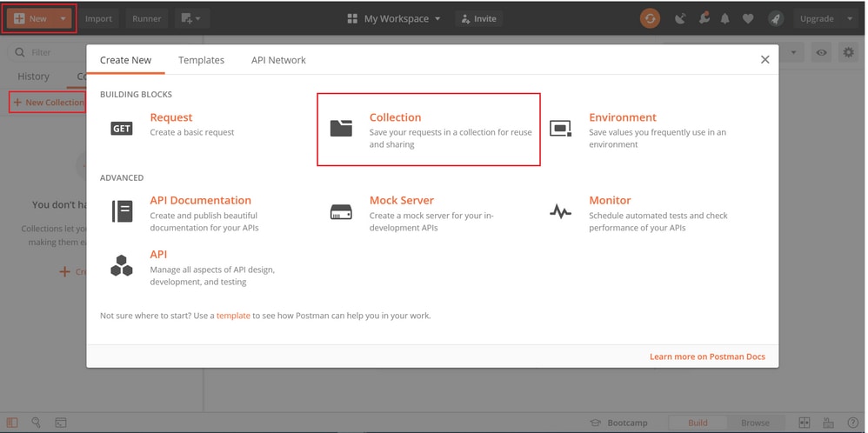Image resolution: width=868 pixels, height=433 pixels.
Task: Open the wrench settings icon in header
Action: click(704, 18)
